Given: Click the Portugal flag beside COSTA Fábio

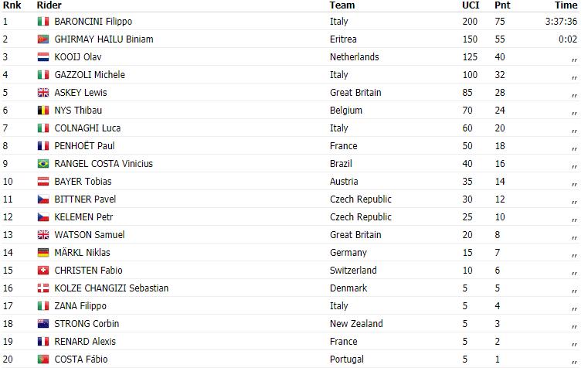Looking at the screenshot, I should click(x=43, y=359).
